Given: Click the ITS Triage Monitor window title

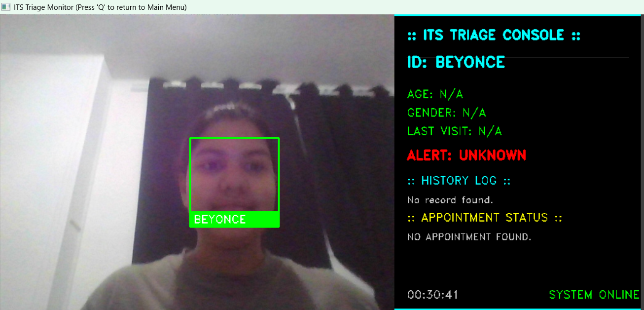Looking at the screenshot, I should pos(100,7).
